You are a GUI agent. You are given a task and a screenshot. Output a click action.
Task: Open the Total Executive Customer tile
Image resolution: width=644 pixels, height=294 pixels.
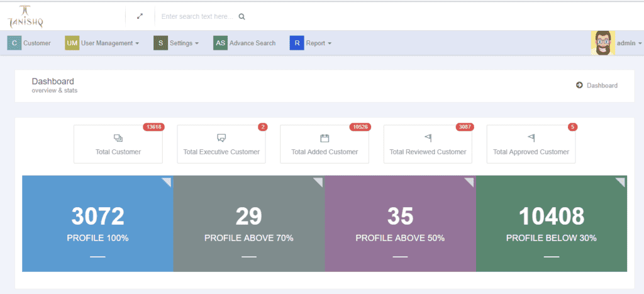(x=221, y=144)
